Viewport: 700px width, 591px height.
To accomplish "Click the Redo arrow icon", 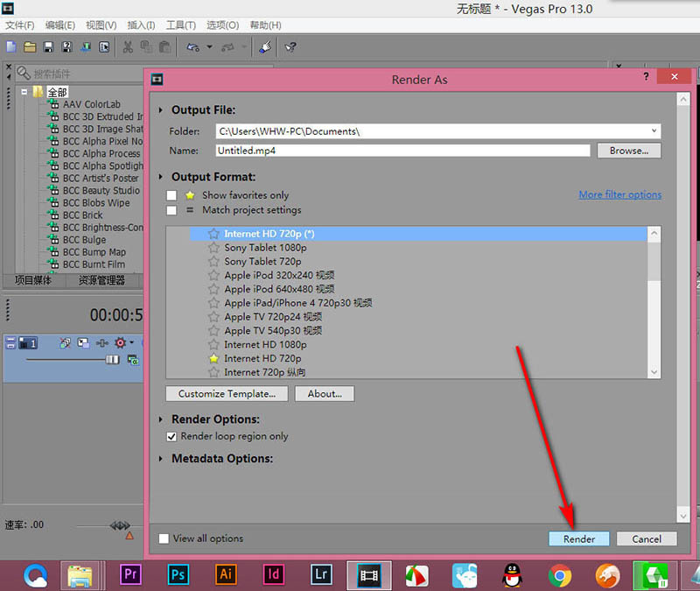I will point(228,47).
